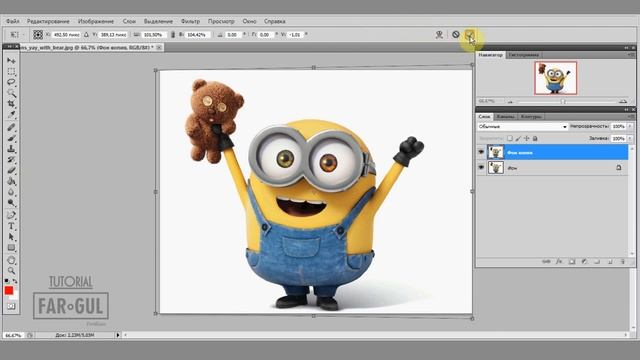The height and width of the screenshot is (360, 640).
Task: Select the Lasso tool
Action: [x=11, y=82]
